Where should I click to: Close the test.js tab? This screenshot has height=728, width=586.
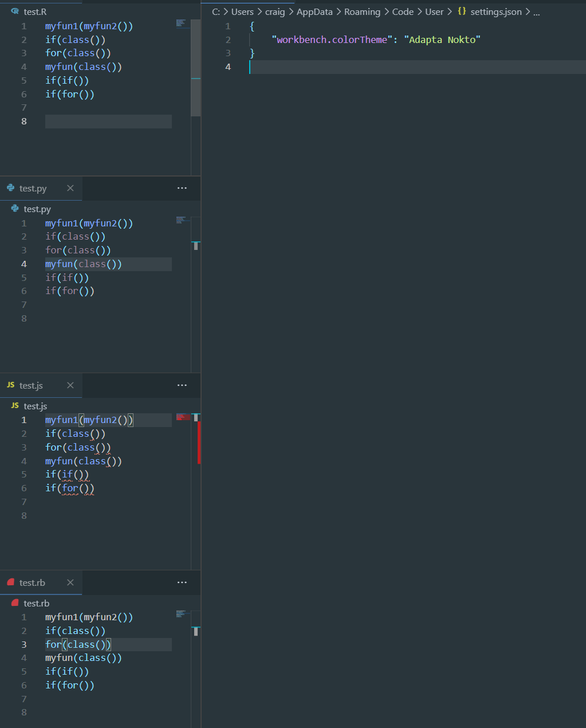[x=70, y=385]
